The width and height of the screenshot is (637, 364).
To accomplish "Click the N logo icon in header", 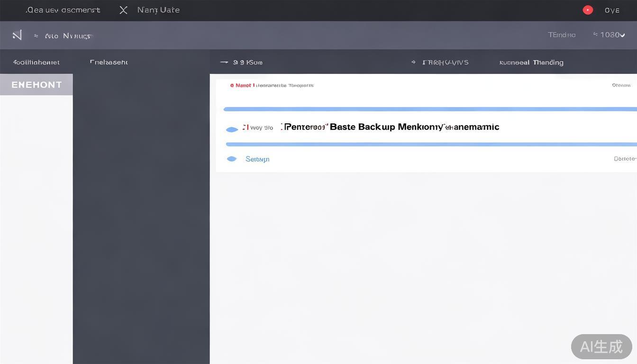I will coord(17,35).
